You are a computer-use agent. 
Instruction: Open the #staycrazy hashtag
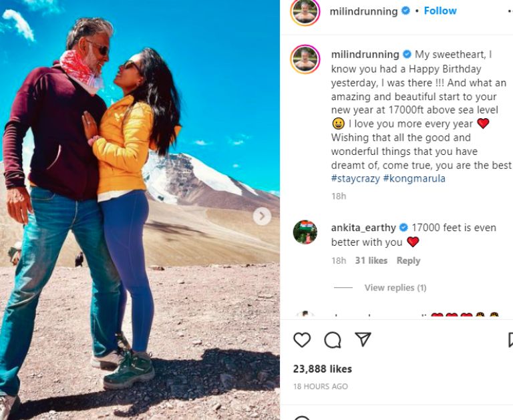pyautogui.click(x=355, y=178)
